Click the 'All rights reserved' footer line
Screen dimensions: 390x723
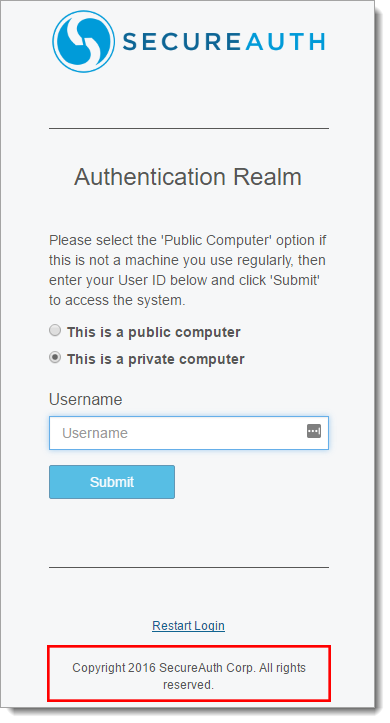189,676
